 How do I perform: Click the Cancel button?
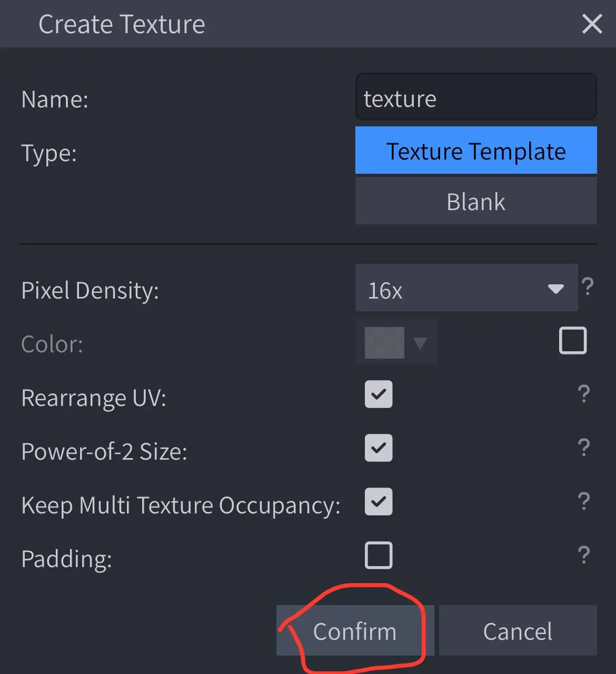(x=518, y=631)
